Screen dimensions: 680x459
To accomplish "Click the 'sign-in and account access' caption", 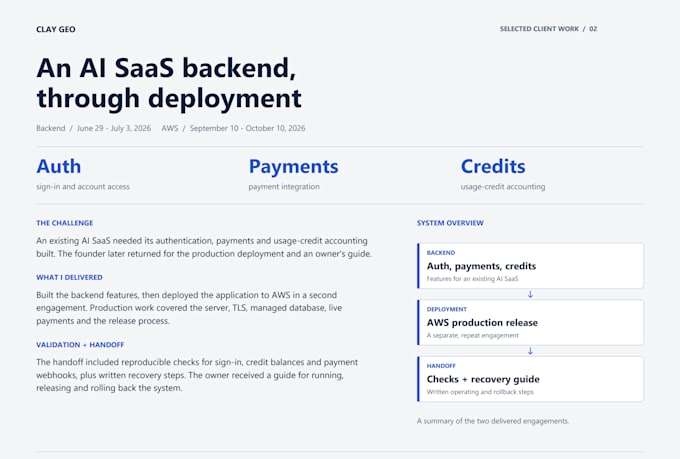I will [83, 187].
